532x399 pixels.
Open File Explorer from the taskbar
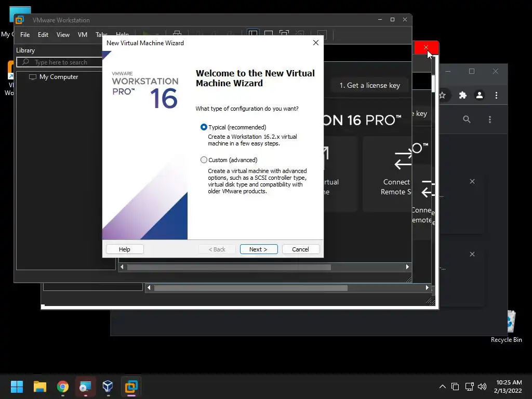click(39, 387)
